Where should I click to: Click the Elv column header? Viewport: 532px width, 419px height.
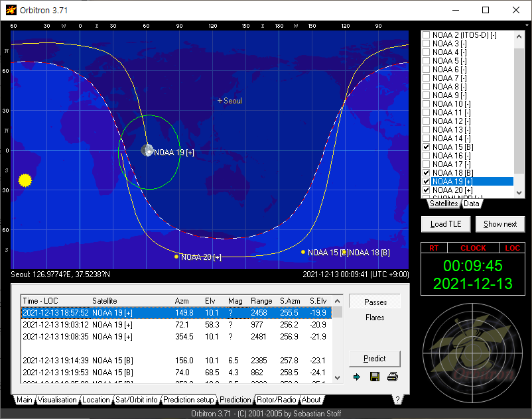pos(214,301)
